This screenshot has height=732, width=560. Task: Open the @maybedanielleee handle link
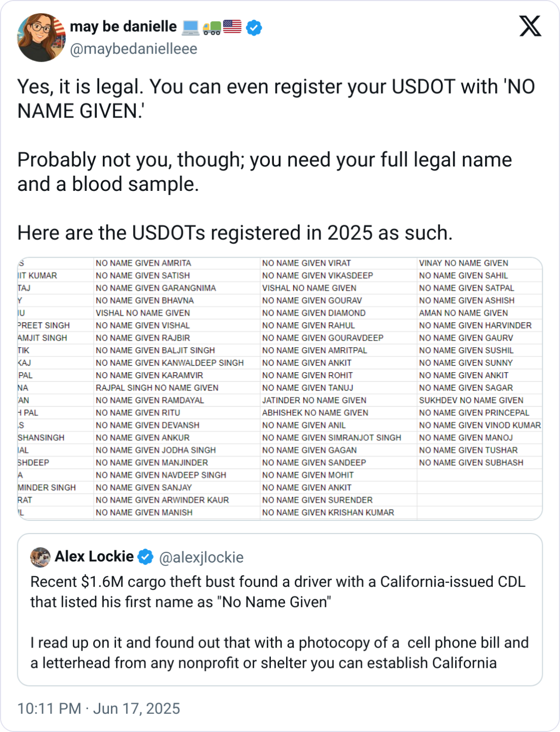[x=133, y=49]
